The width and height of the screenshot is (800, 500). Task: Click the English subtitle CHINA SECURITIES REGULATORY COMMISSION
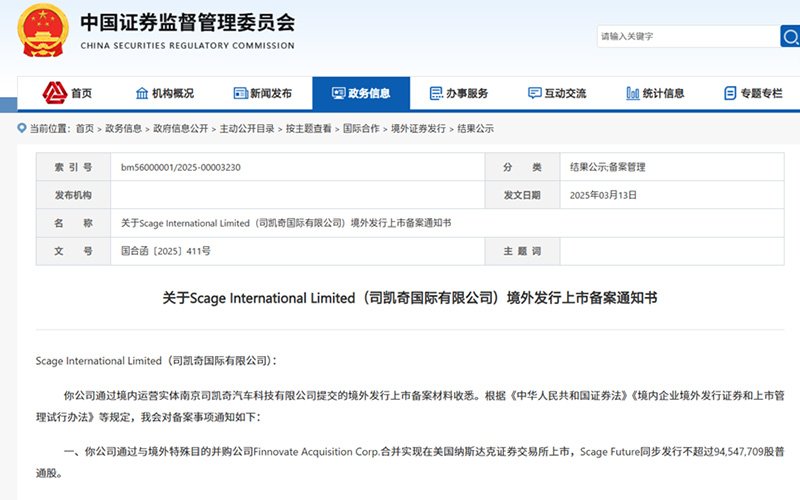[187, 46]
